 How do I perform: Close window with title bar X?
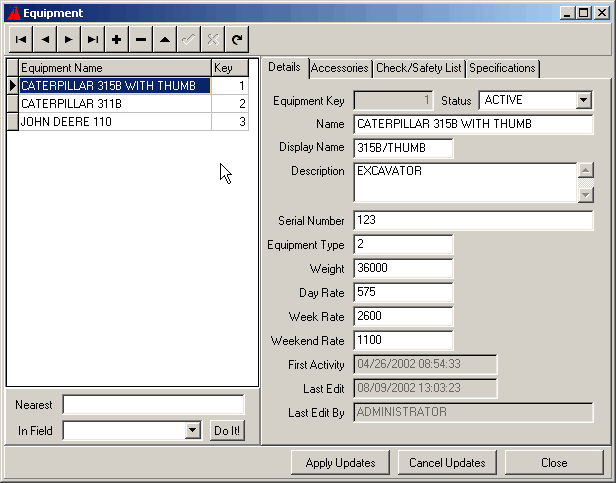pos(601,13)
